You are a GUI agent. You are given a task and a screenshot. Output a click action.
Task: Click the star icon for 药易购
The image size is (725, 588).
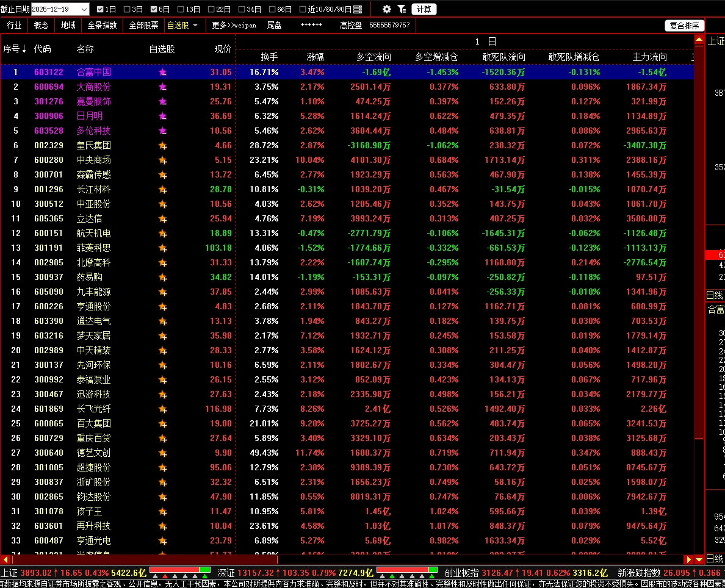162,278
